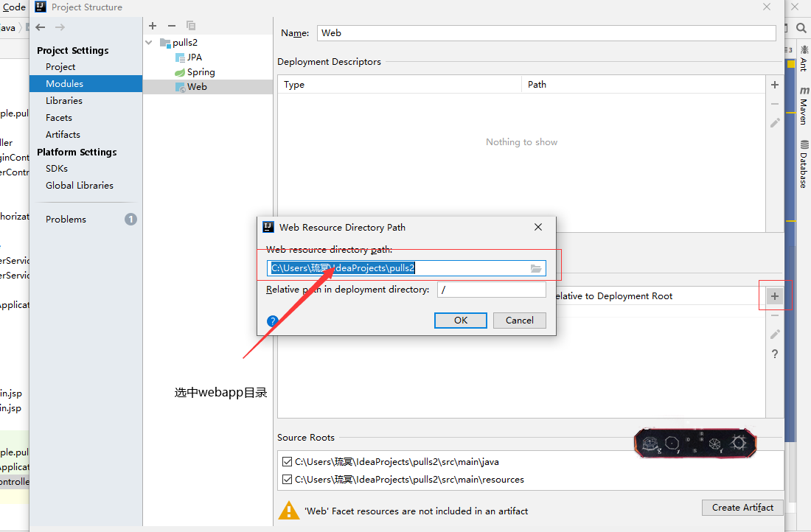Image resolution: width=811 pixels, height=532 pixels.
Task: Close the Web Resource Directory Path dialog
Action: click(538, 228)
